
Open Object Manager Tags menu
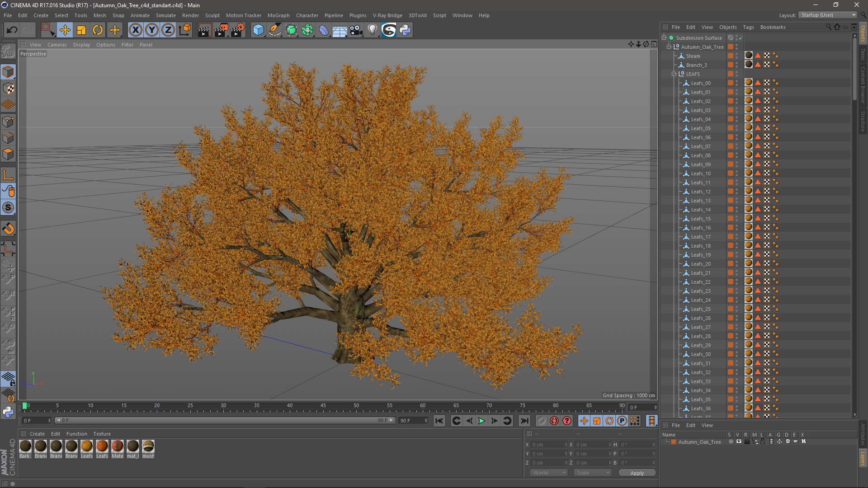[x=748, y=27]
